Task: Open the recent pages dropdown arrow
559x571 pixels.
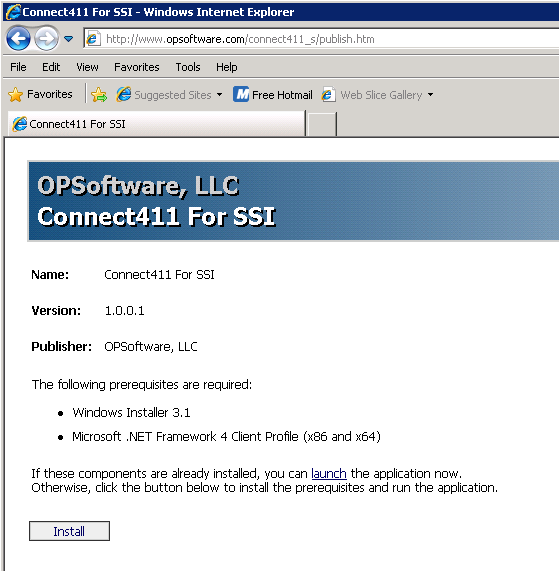Action: (x=68, y=38)
